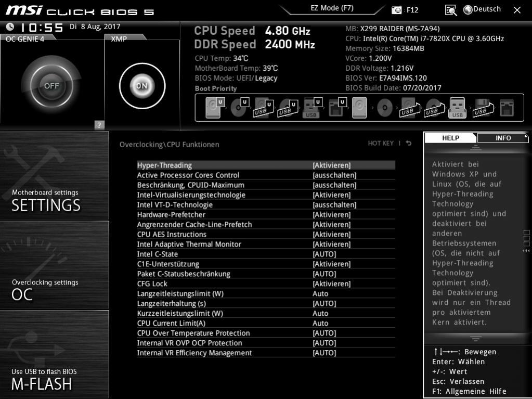Change language from Deutsch
Image resolution: width=532 pixels, height=399 pixels.
[487, 9]
